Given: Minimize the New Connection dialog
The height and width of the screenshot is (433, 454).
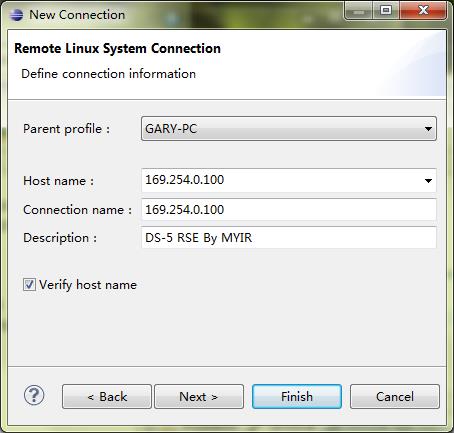Looking at the screenshot, I should [359, 12].
